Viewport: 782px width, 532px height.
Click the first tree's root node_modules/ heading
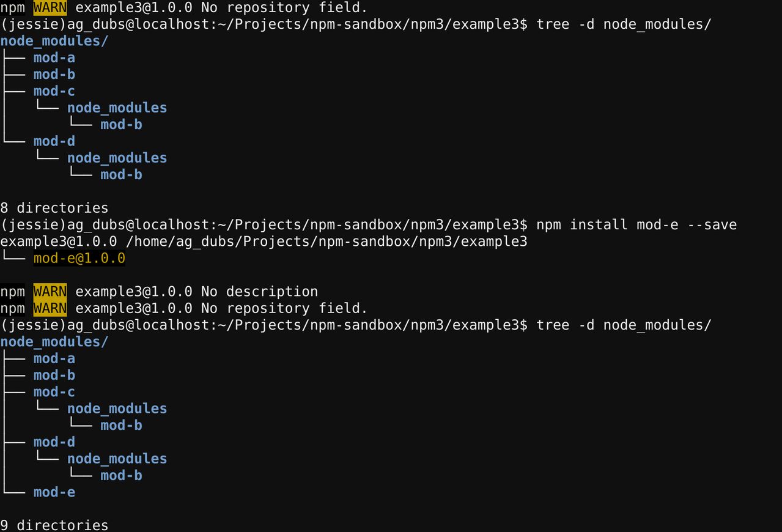point(54,41)
